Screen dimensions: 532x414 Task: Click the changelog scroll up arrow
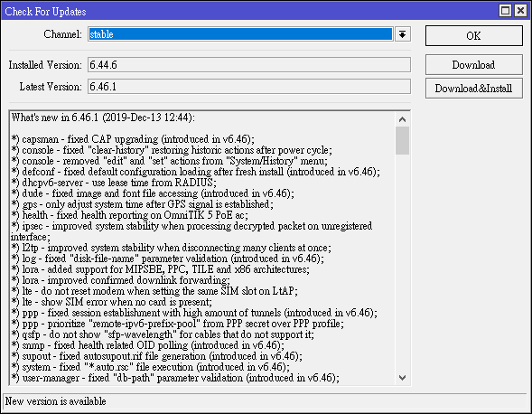click(x=403, y=119)
